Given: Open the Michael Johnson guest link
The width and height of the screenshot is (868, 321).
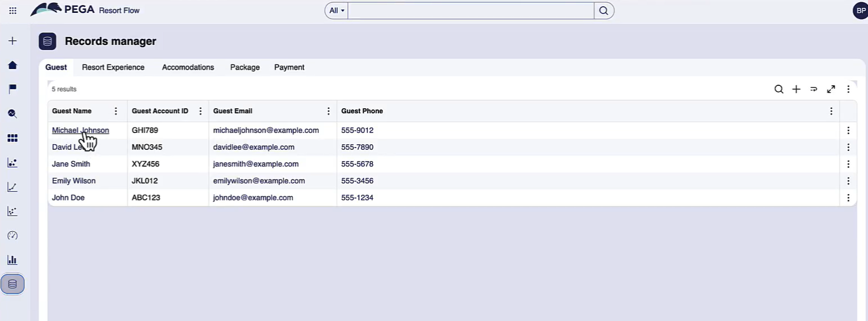Looking at the screenshot, I should coord(80,130).
